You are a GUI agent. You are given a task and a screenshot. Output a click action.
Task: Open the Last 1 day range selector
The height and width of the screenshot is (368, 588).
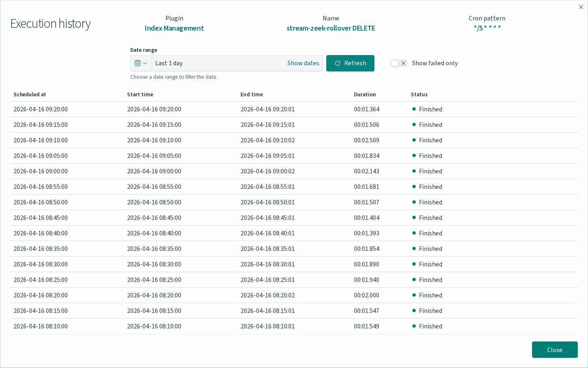(x=169, y=63)
